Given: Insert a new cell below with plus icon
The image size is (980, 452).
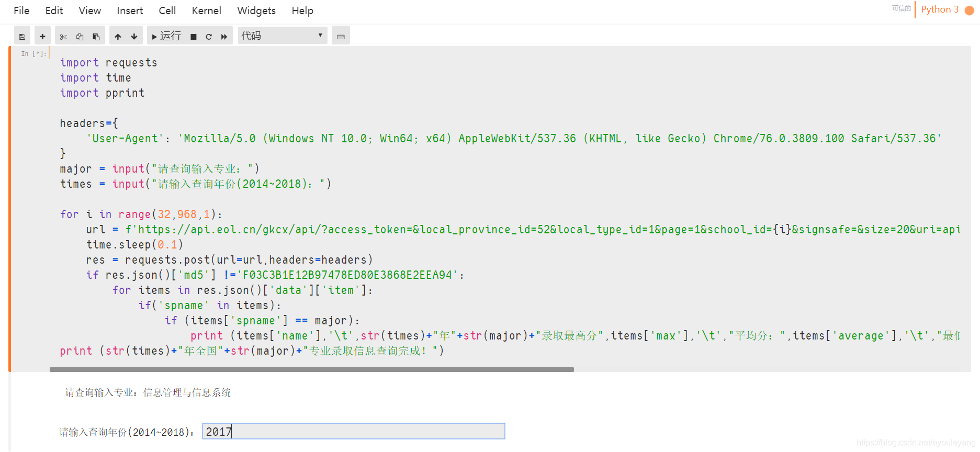Looking at the screenshot, I should (x=42, y=36).
